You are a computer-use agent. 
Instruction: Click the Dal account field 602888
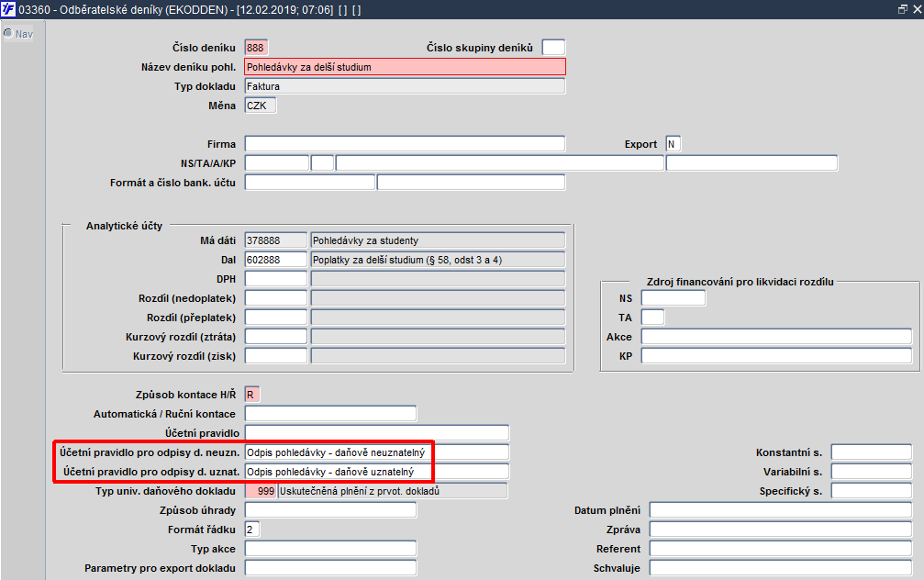pos(276,260)
